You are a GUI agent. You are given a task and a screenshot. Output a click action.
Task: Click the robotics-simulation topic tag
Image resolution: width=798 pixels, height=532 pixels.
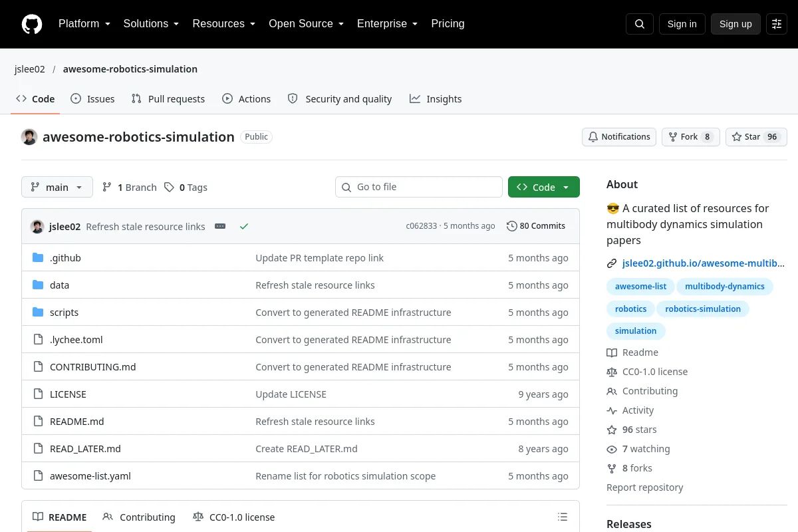(x=703, y=309)
